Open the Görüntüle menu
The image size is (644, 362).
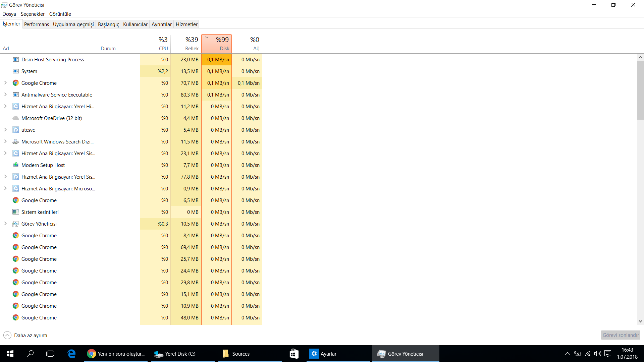(x=60, y=14)
